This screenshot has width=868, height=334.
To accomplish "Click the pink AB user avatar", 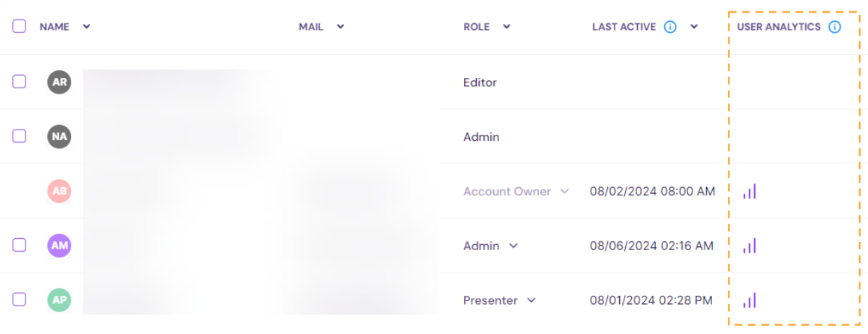I will click(59, 192).
